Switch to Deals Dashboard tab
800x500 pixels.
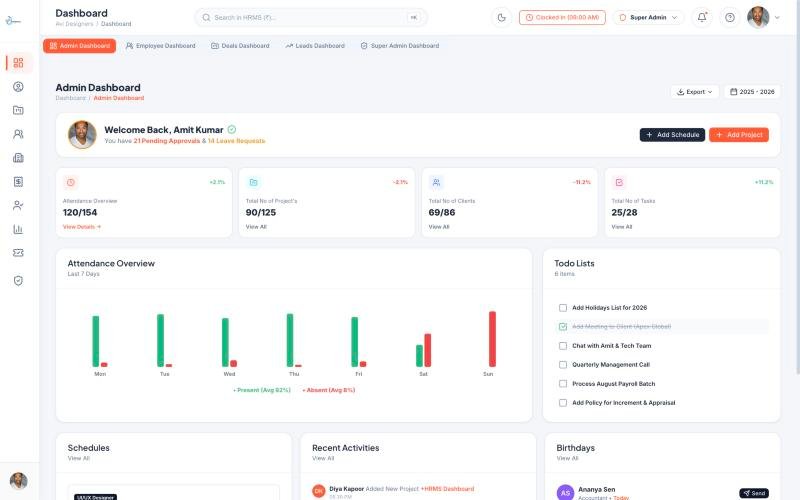pos(240,46)
